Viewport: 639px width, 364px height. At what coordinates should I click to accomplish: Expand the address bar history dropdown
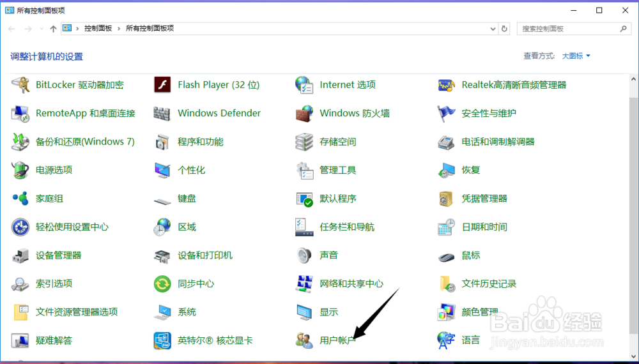493,29
